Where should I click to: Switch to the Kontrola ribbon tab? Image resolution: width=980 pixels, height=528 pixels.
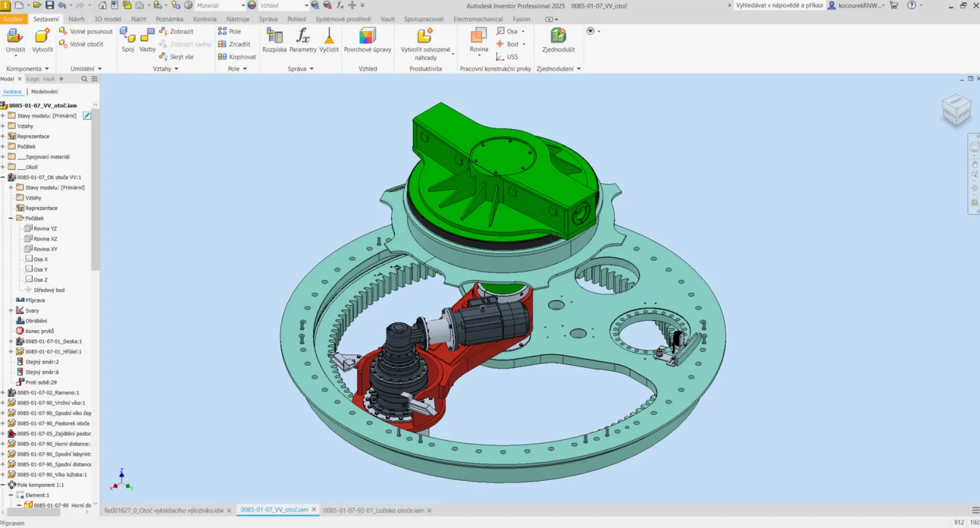[x=205, y=19]
